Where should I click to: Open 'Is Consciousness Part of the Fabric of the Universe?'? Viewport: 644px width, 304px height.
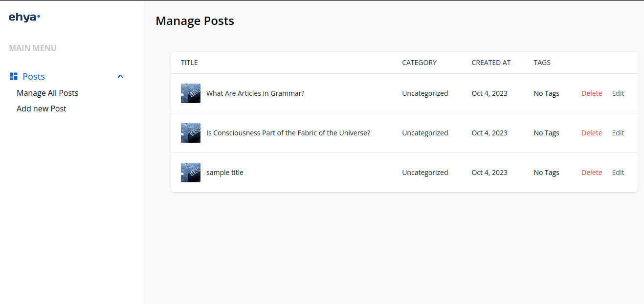point(288,132)
